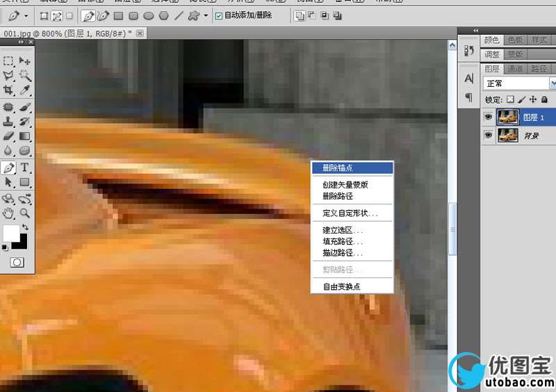Open the Pen tool preset picker dropdown
This screenshot has width=556, height=392.
pyautogui.click(x=26, y=15)
